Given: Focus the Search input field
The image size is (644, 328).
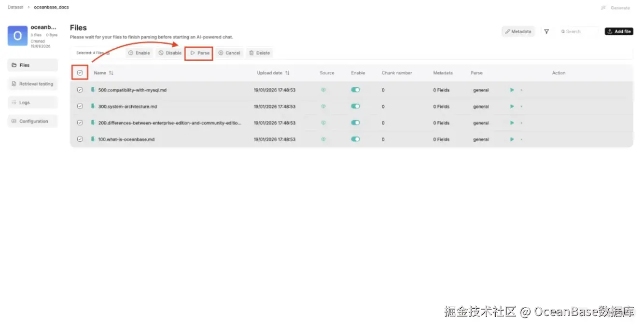Looking at the screenshot, I should coord(578,31).
